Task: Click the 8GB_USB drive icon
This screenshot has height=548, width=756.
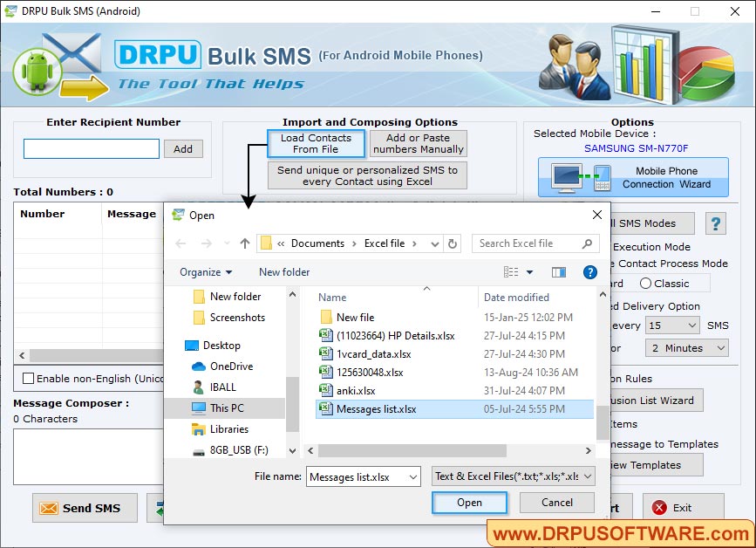Action: coord(199,452)
